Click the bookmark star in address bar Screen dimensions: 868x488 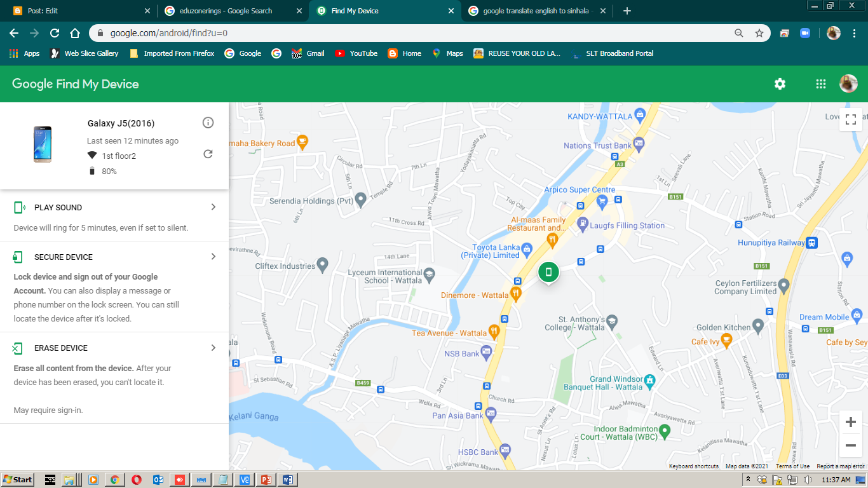[759, 32]
